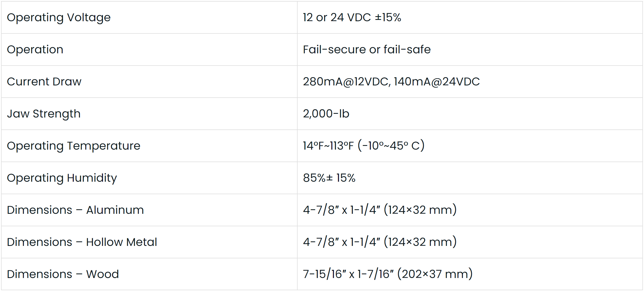Image resolution: width=644 pixels, height=291 pixels.
Task: Click the "Operating Temperature" label
Action: click(x=74, y=146)
